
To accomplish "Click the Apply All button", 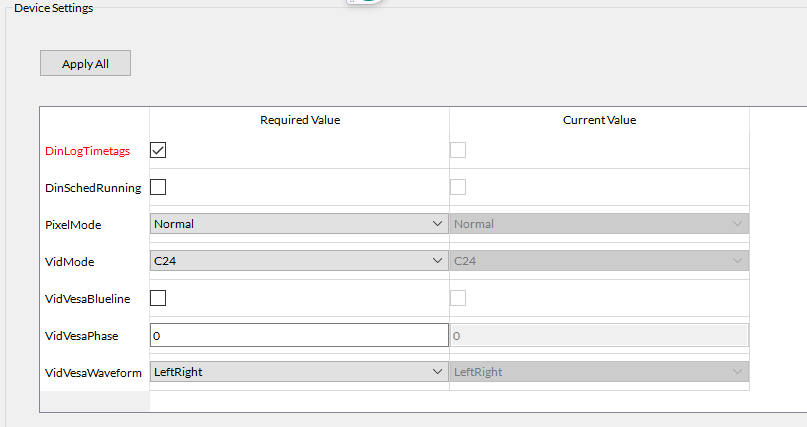I will click(x=85, y=63).
